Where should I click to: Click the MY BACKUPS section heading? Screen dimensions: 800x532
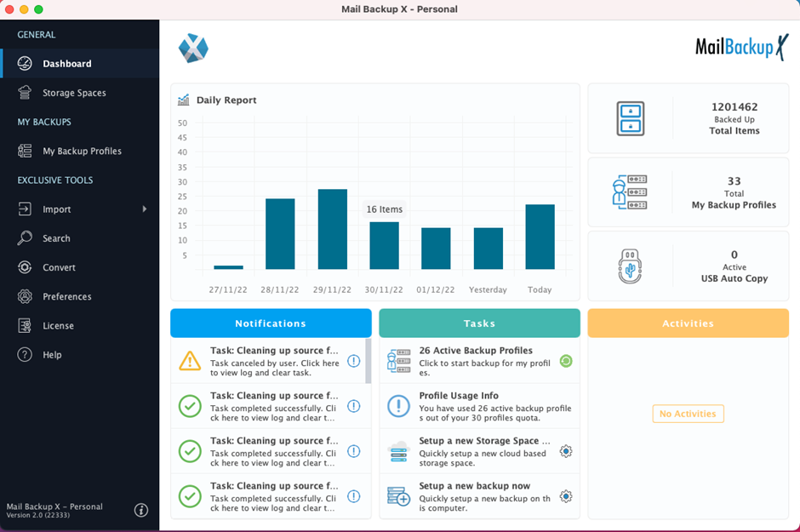pos(44,122)
